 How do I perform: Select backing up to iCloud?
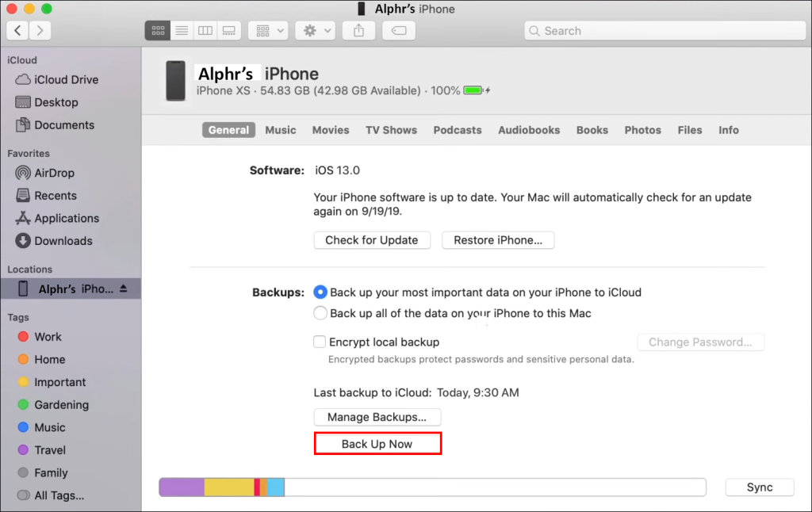point(320,292)
